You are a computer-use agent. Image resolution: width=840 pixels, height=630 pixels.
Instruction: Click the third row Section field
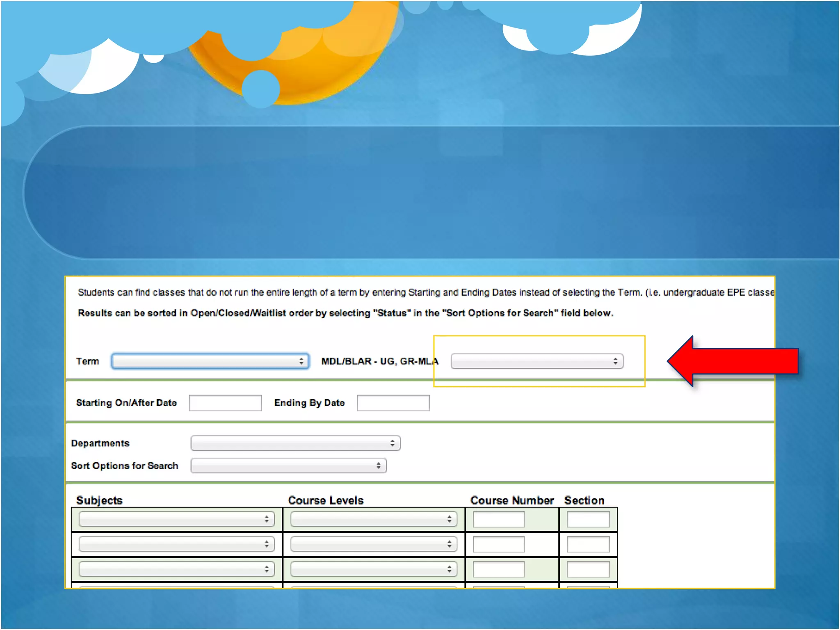[588, 569]
